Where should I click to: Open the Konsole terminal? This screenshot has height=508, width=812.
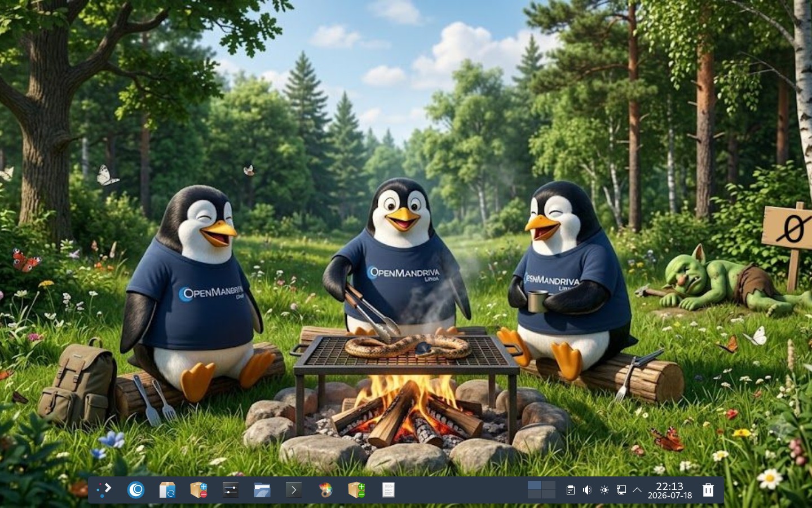[x=293, y=490]
